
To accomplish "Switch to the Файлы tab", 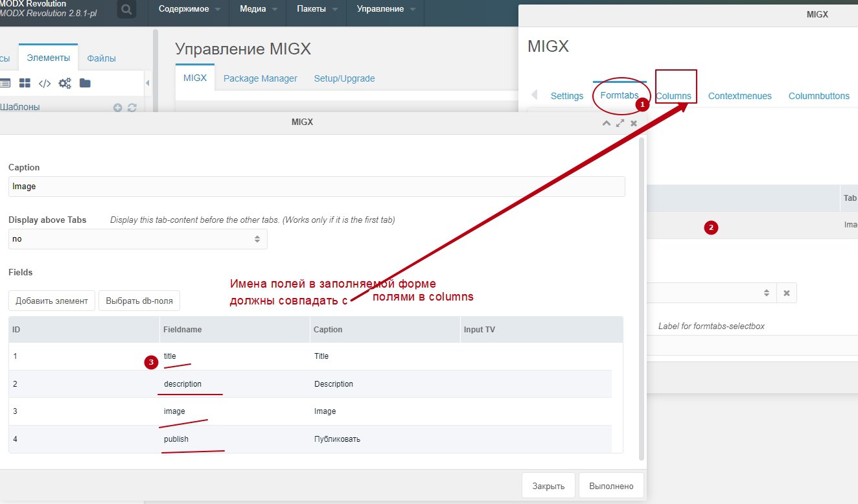I will [x=101, y=58].
